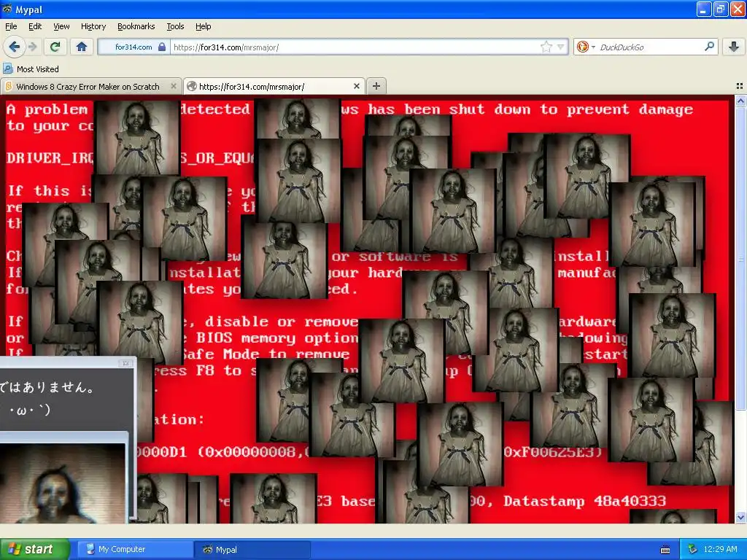The image size is (747, 560).
Task: Open the View menu
Action: click(x=61, y=26)
